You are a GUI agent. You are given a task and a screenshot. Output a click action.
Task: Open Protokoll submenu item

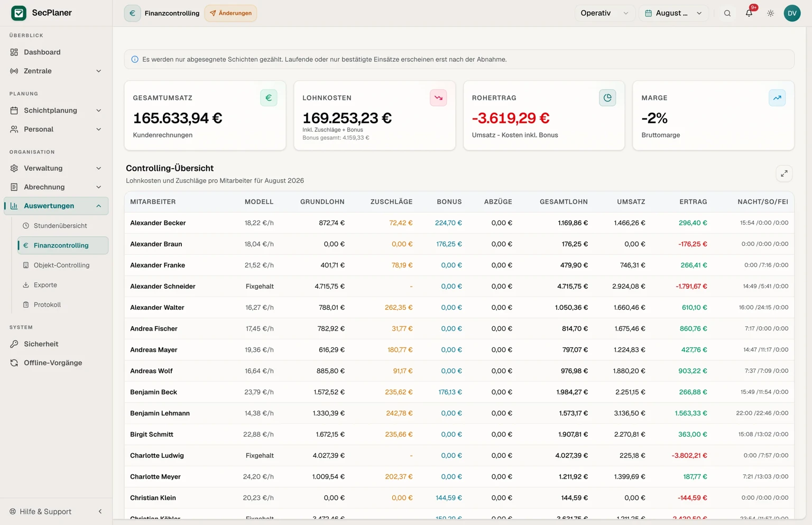tap(63, 305)
